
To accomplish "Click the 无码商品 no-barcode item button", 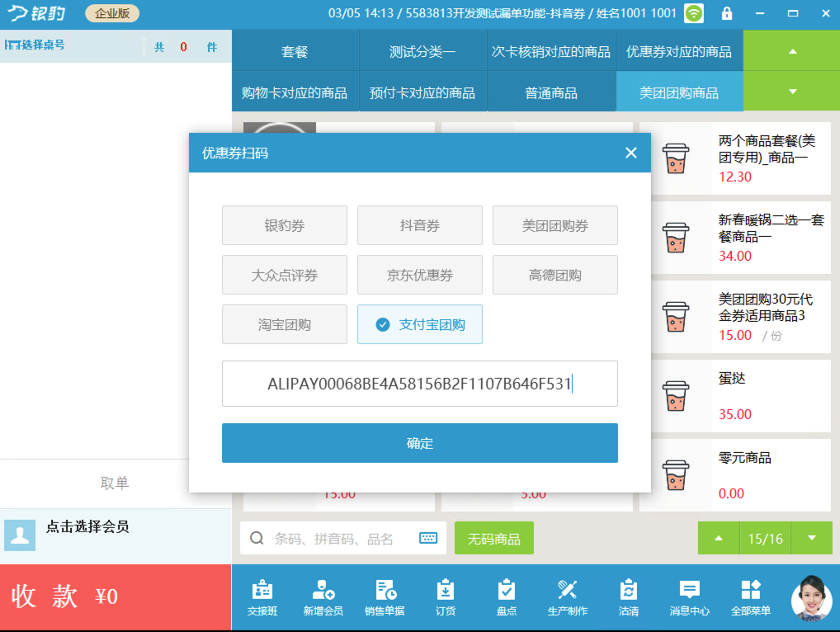I will point(493,537).
